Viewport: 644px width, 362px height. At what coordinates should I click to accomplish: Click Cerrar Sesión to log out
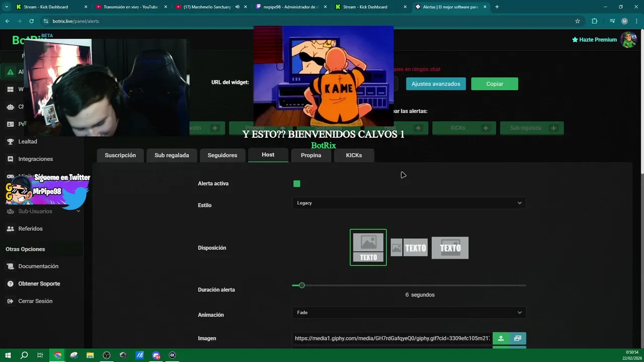(x=35, y=301)
